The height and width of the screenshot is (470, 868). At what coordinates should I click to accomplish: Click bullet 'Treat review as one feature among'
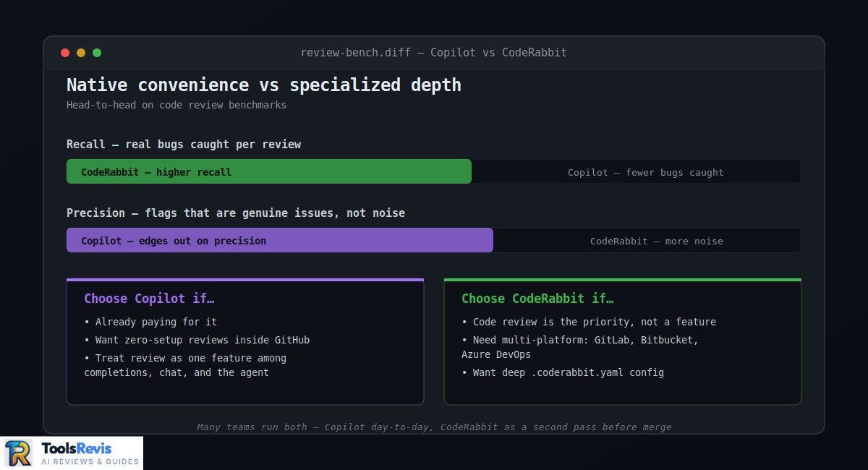click(x=185, y=365)
